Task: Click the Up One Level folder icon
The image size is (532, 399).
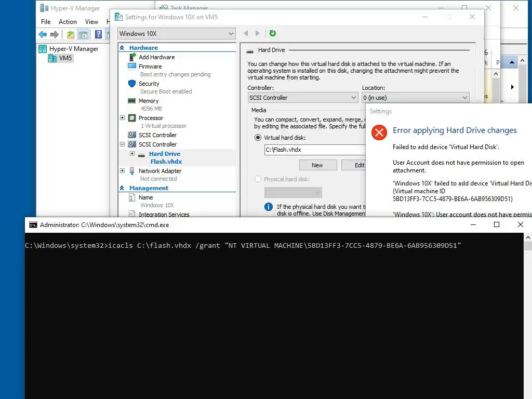Action: coord(71,34)
